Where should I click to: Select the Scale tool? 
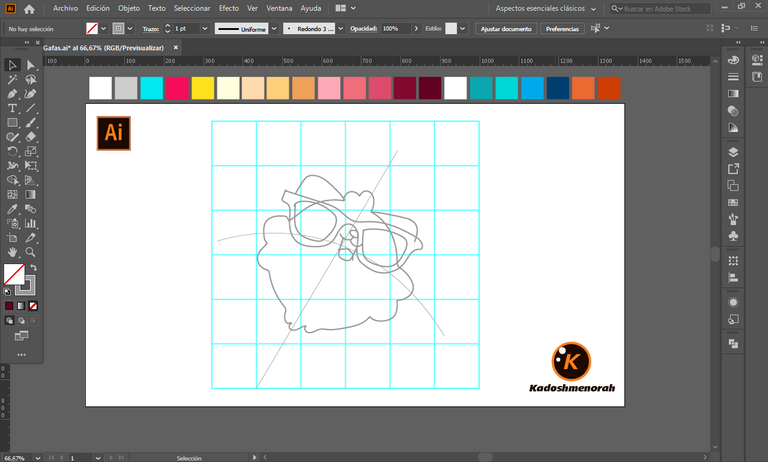tap(30, 151)
